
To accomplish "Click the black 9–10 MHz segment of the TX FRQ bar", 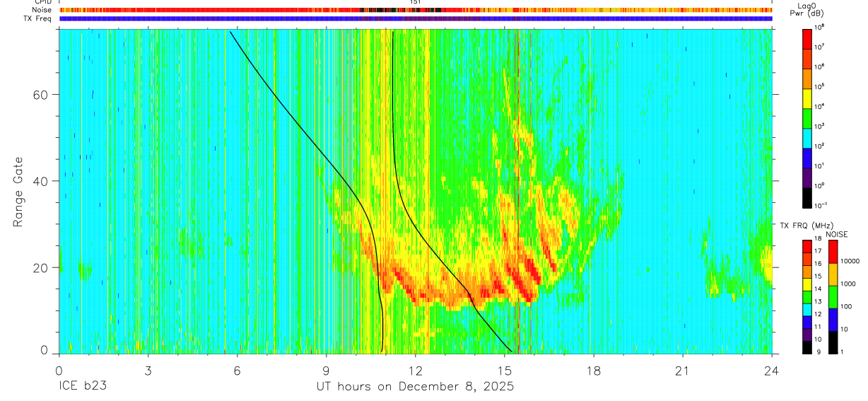I will (808, 346).
